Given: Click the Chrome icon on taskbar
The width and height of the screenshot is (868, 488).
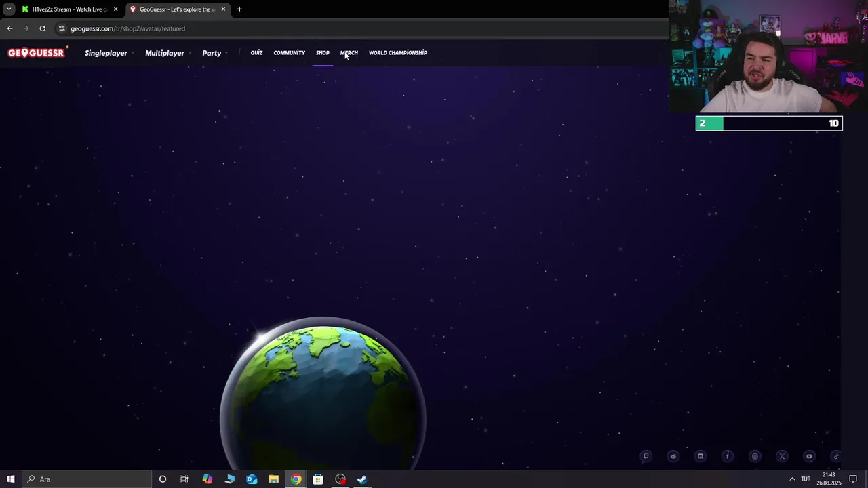Looking at the screenshot, I should point(296,479).
